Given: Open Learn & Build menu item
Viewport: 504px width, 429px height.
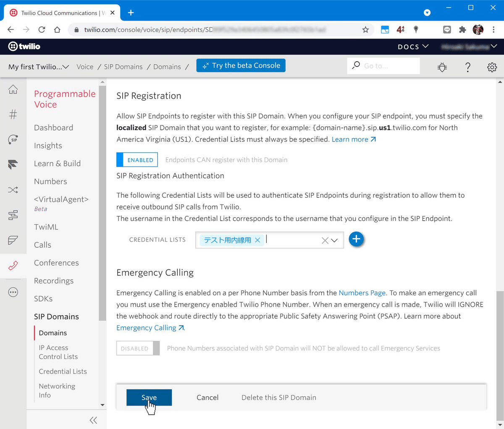Looking at the screenshot, I should [x=57, y=163].
